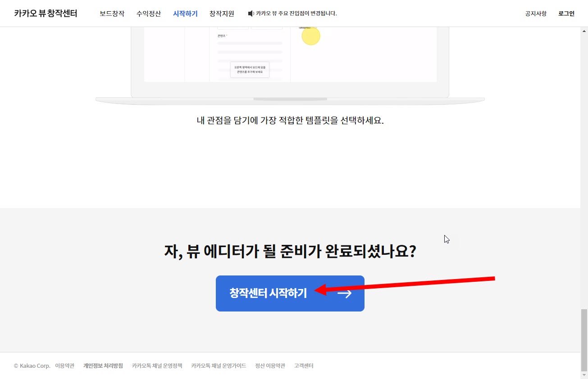
Task: Click the white arrow icon on start button
Action: (x=345, y=293)
